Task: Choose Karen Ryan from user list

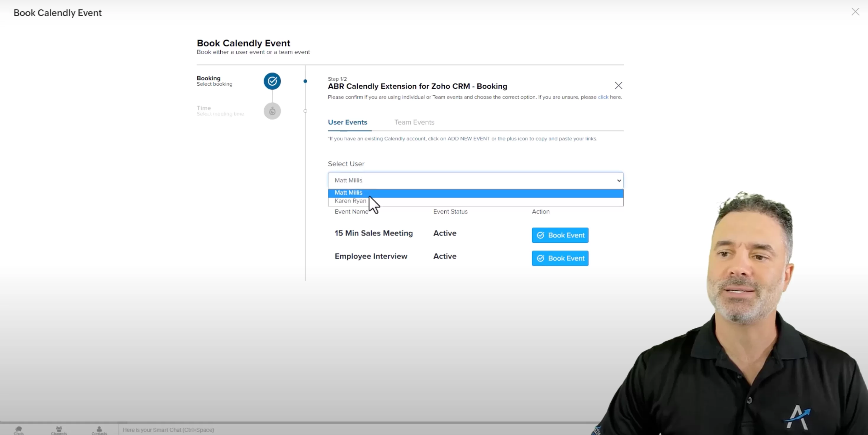Action: (x=350, y=201)
